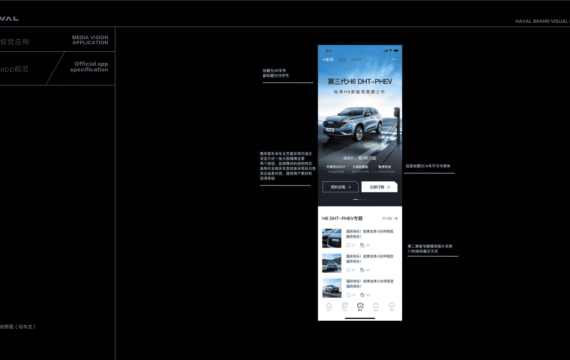This screenshot has height=360, width=570.
Task: Click the Wi-Fi icon in phone status bar
Action: tap(391, 51)
